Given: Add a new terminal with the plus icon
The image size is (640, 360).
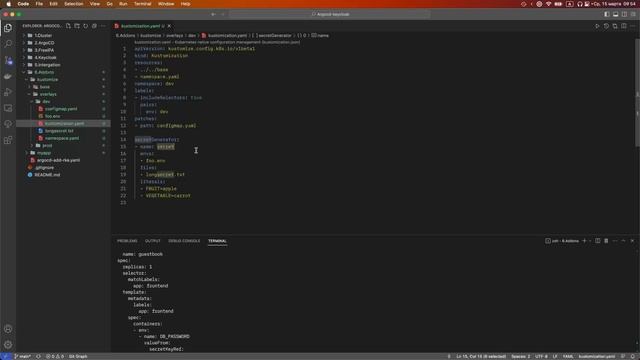Looking at the screenshot, I should tap(584, 241).
